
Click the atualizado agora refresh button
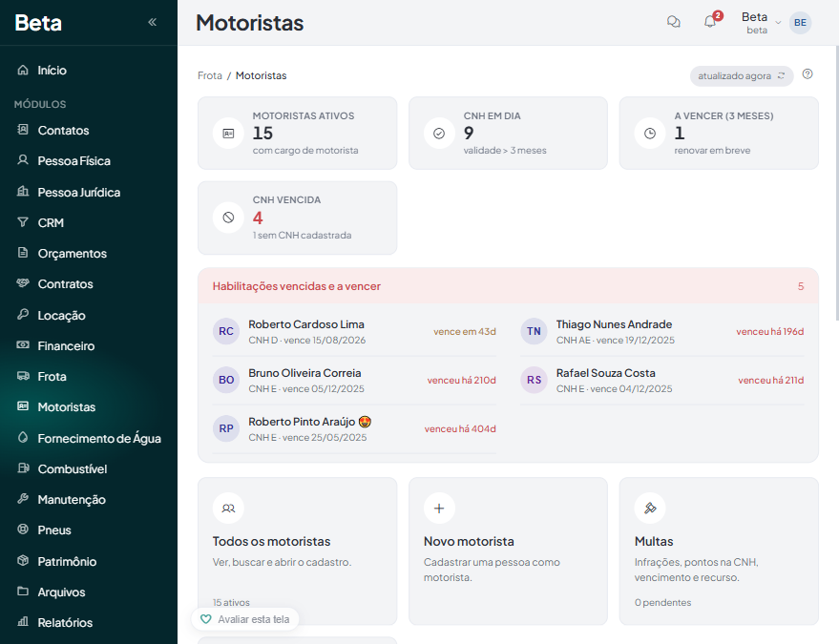pyautogui.click(x=742, y=76)
